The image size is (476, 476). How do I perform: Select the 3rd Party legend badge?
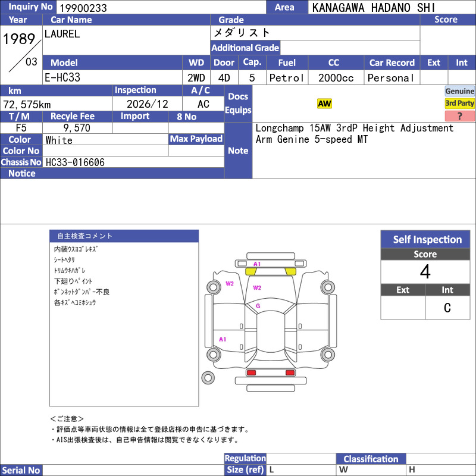click(x=459, y=103)
